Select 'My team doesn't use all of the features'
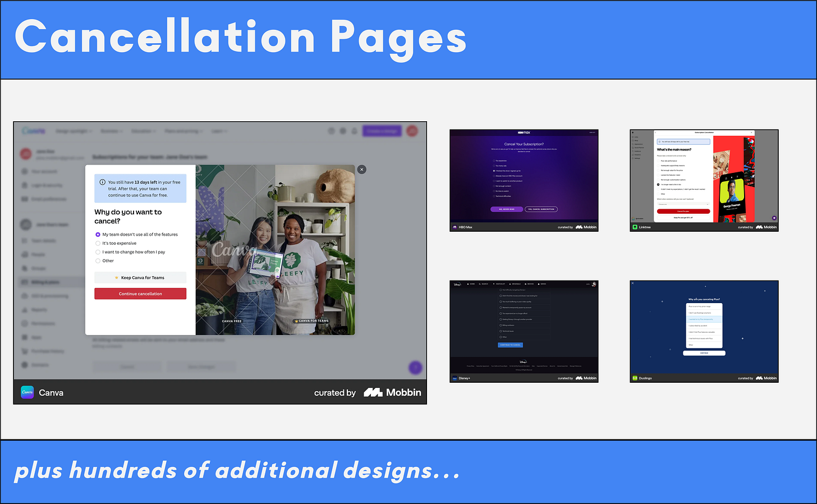 pos(136,235)
